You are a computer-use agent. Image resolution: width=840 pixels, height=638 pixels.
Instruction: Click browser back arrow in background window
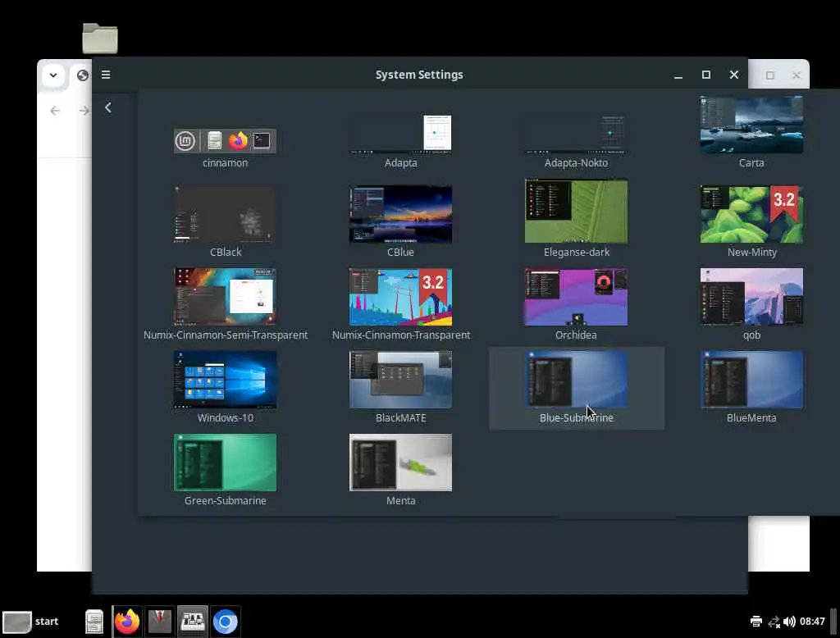(55, 111)
